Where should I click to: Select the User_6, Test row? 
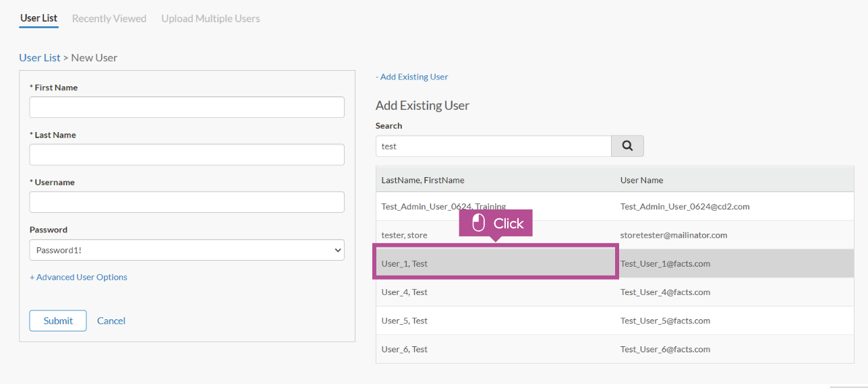click(615, 349)
